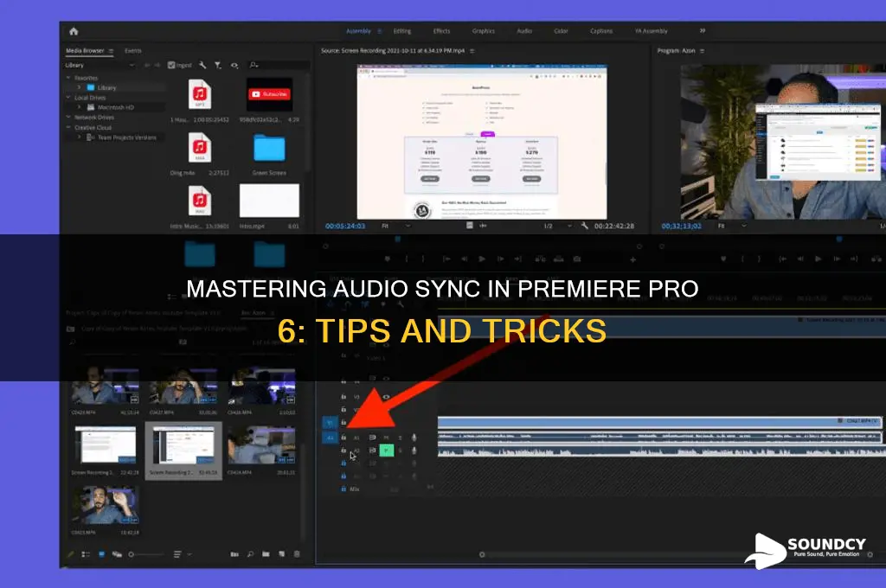Select the Green Screen folder
The image size is (886, 588).
point(270,148)
